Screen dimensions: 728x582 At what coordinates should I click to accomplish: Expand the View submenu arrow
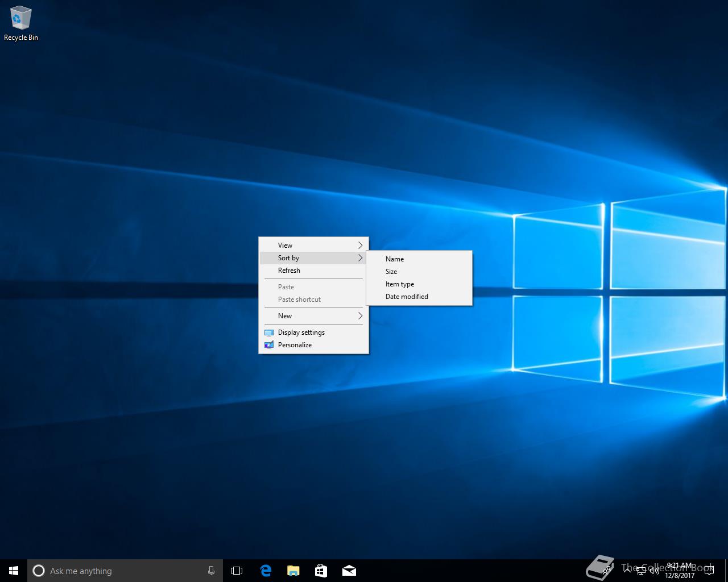(360, 246)
